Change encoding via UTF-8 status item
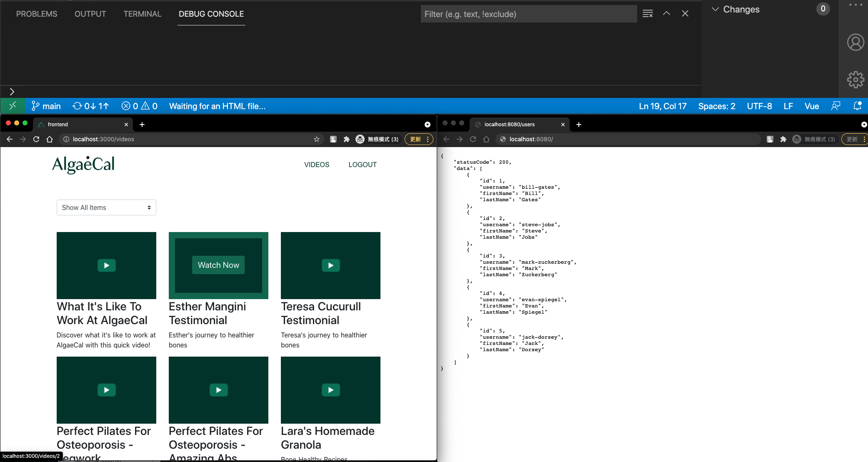868x462 pixels. [x=759, y=106]
